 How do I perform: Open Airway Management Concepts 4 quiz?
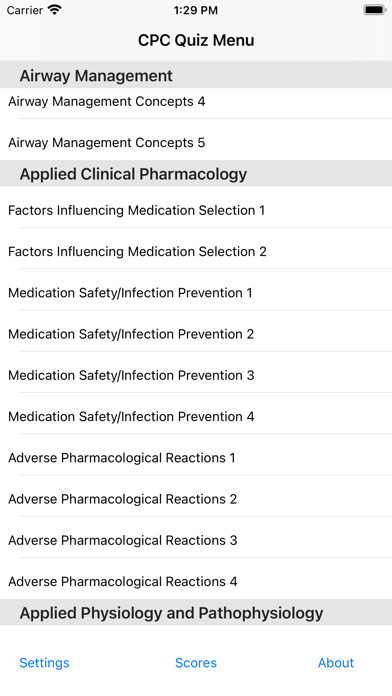click(196, 103)
